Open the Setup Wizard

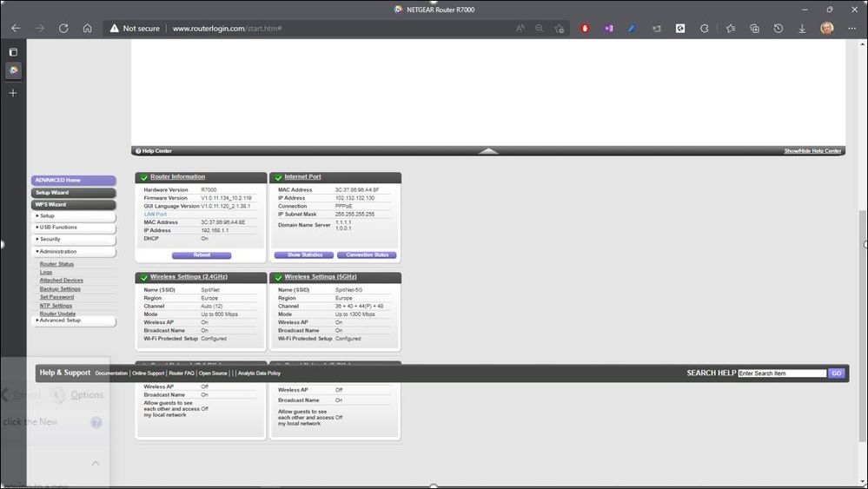pyautogui.click(x=74, y=193)
